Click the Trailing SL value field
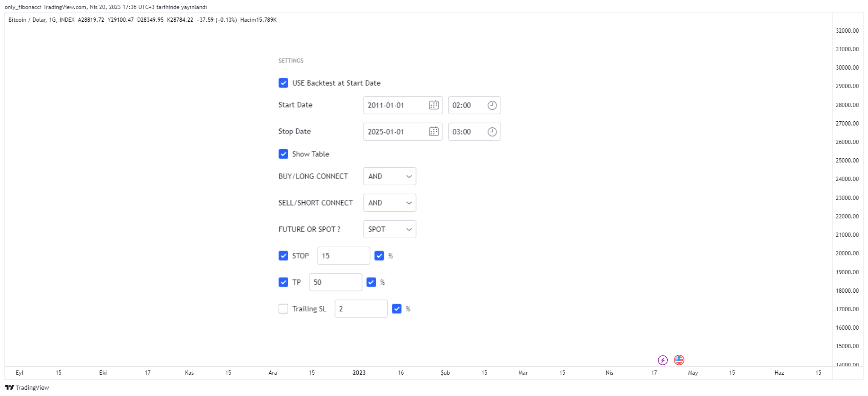The image size is (868, 396). pyautogui.click(x=361, y=309)
